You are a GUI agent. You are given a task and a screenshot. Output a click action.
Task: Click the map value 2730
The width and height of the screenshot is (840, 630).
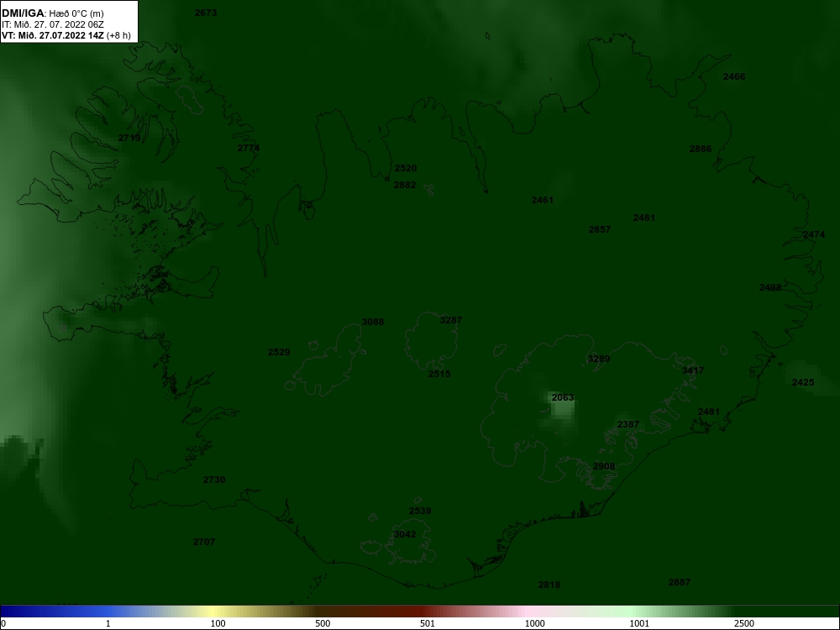213,480
